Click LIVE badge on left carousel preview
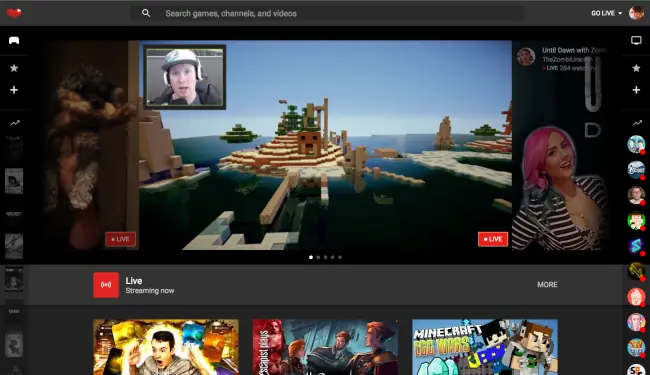This screenshot has height=375, width=650. click(120, 239)
